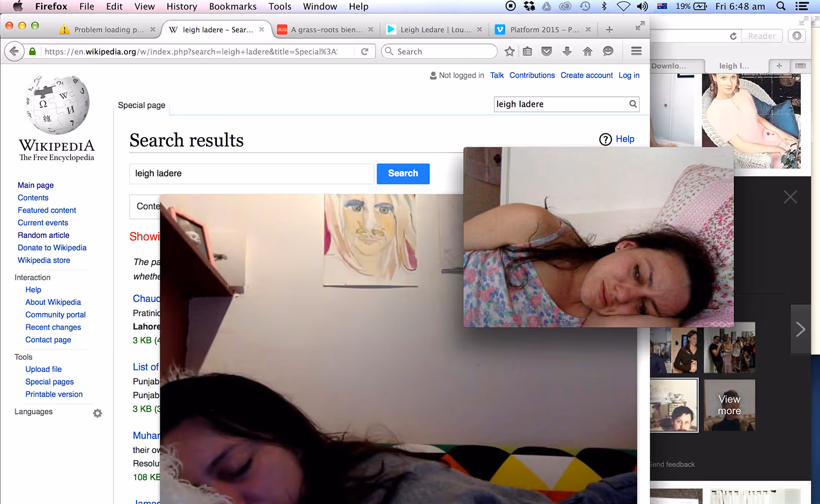
Task: Click the Bluetooth menu bar icon
Action: (604, 7)
